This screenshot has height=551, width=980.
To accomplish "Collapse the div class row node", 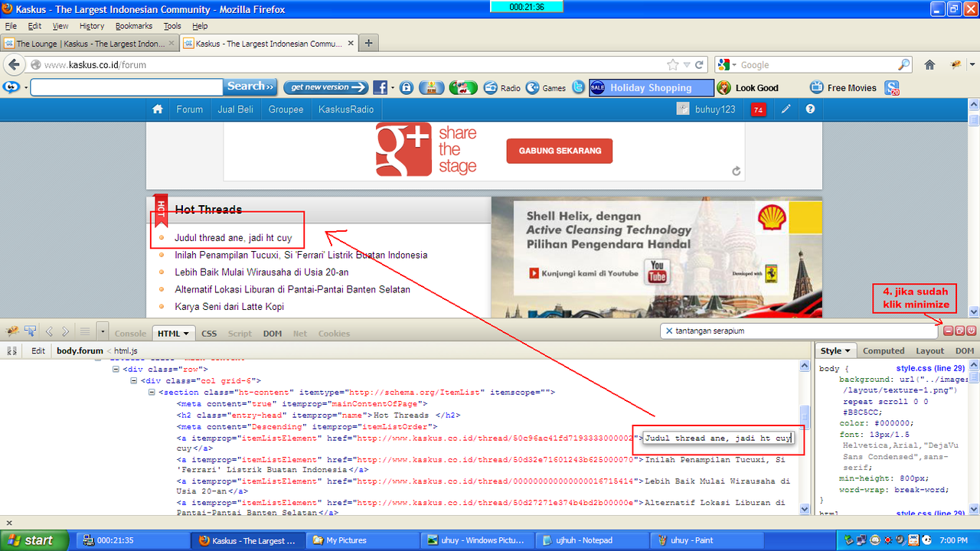I will click(116, 369).
